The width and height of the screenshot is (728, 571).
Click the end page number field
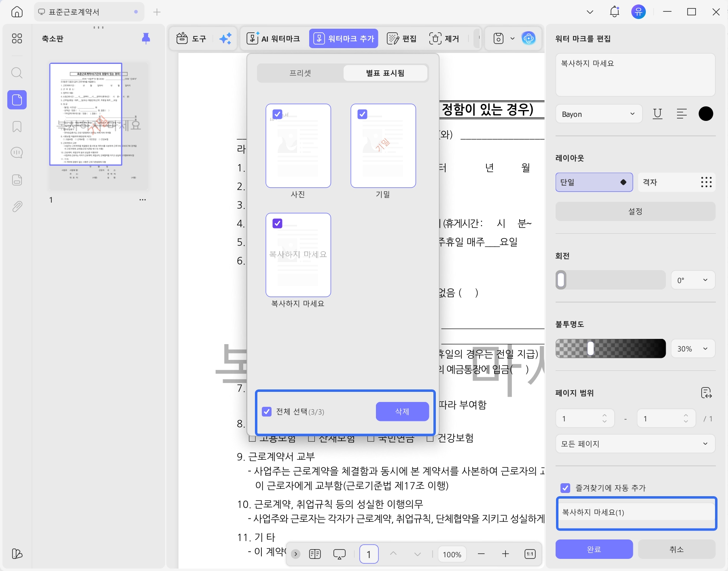click(666, 419)
